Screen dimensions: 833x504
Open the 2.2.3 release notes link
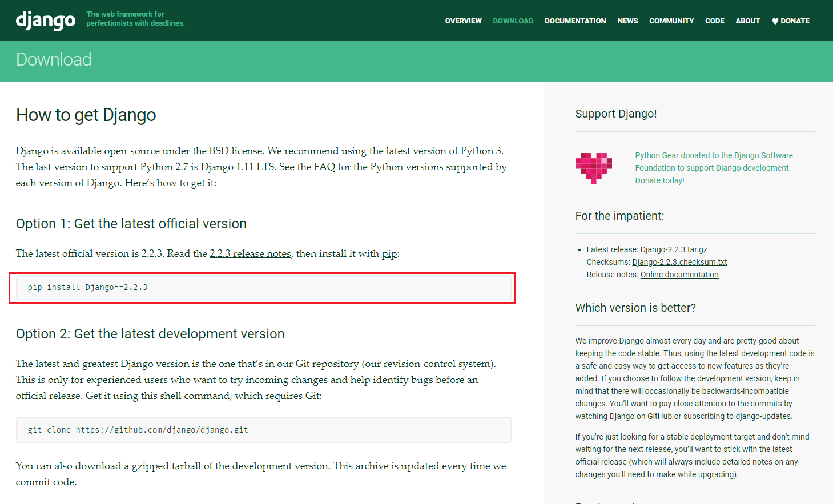click(250, 253)
